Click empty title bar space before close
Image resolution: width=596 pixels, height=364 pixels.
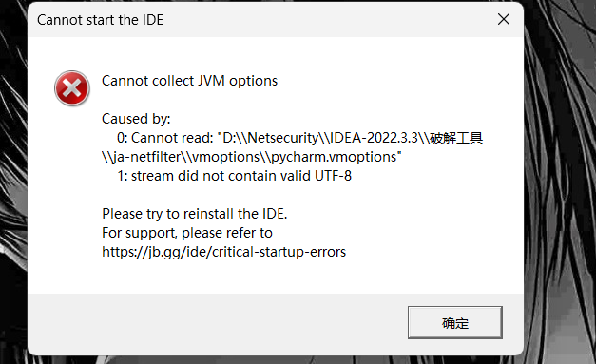pos(327,20)
